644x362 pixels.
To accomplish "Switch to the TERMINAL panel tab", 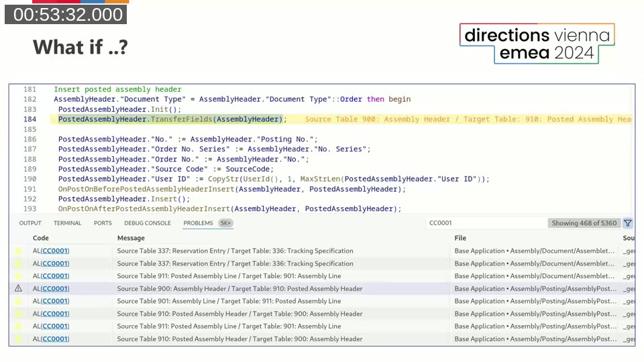I will (67, 223).
